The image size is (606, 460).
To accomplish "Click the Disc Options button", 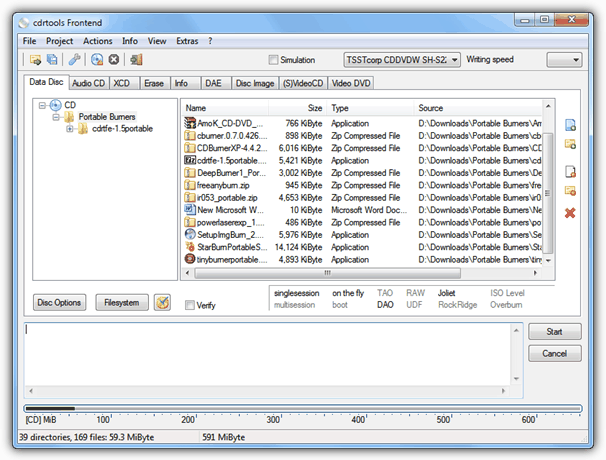I will pos(59,303).
